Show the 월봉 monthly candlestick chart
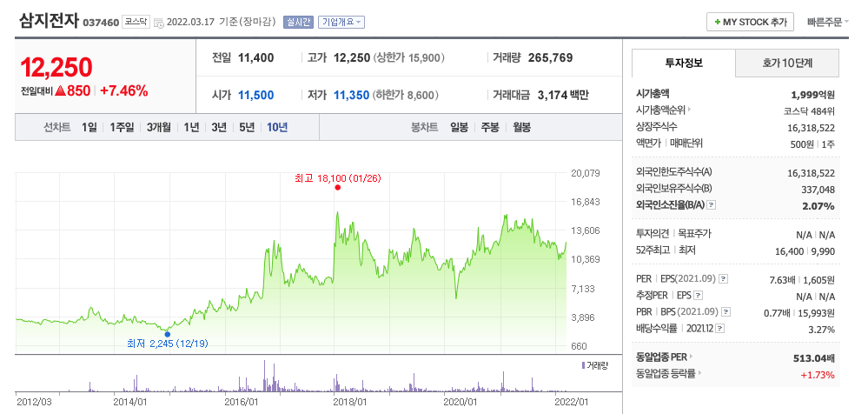Screen dimensions: 868x414 (521, 128)
